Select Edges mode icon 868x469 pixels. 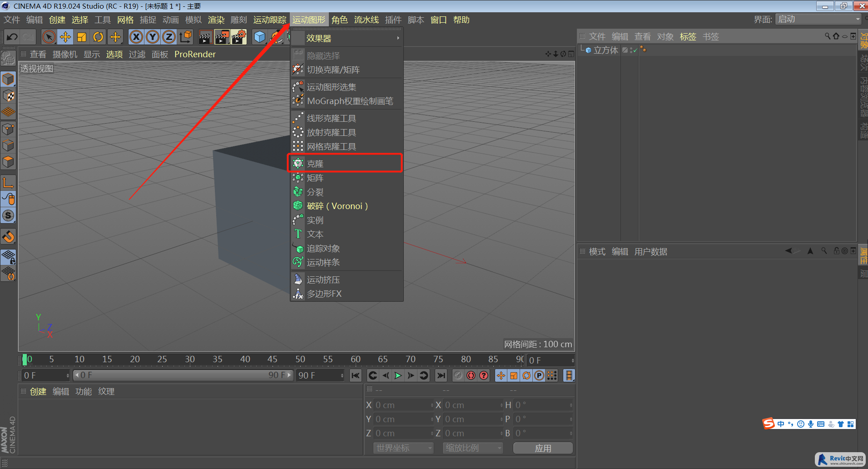pos(8,145)
